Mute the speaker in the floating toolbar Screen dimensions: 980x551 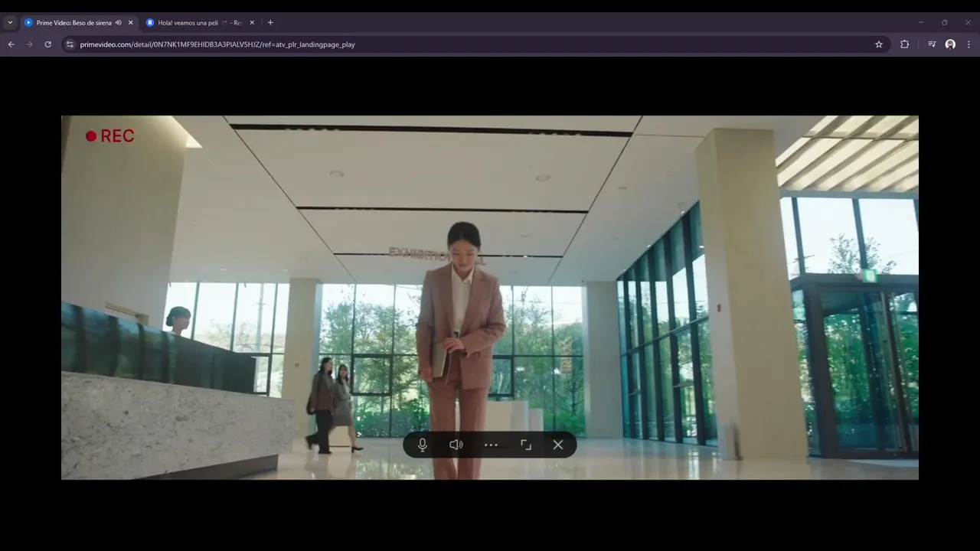click(x=456, y=445)
